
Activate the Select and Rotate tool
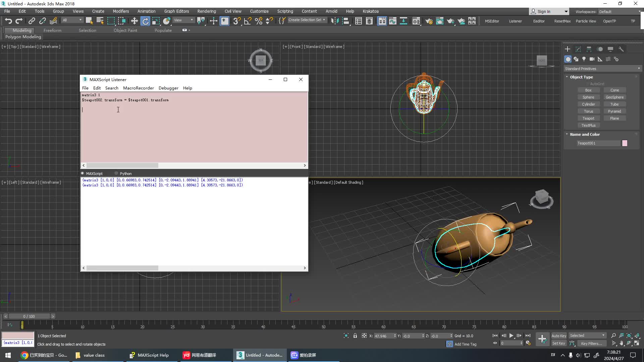point(145,21)
